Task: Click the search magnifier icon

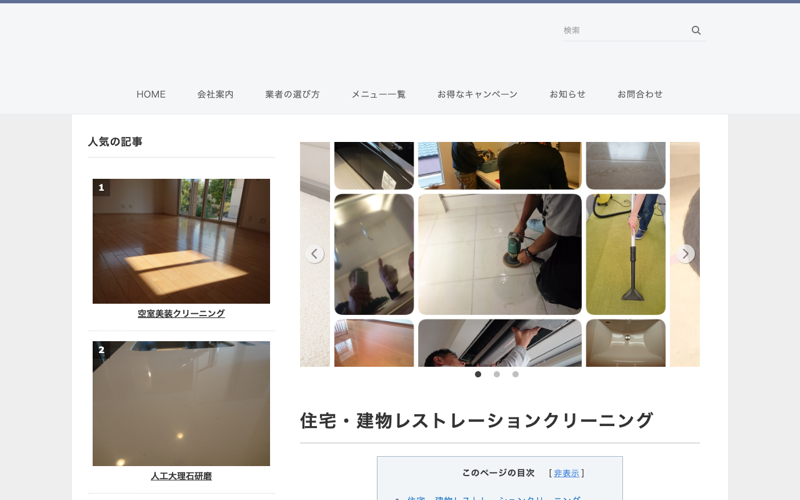Action: pos(695,30)
